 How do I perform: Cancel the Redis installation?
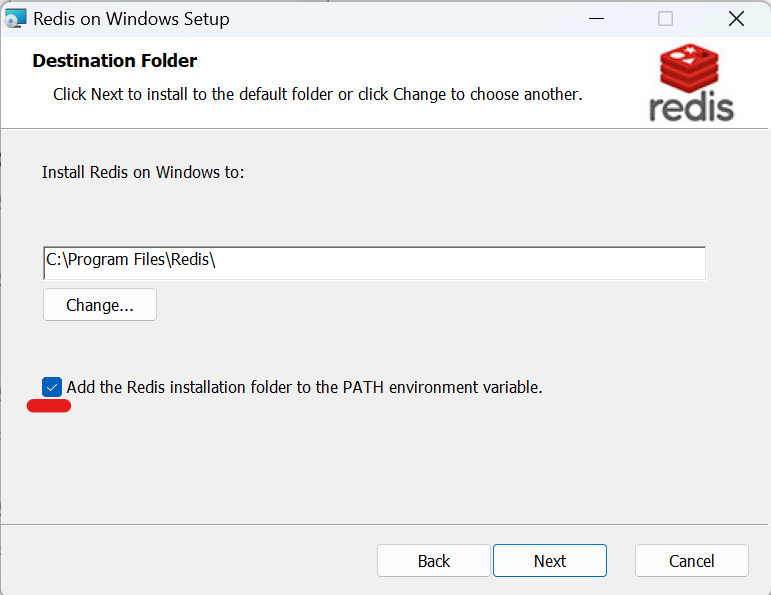pos(691,561)
